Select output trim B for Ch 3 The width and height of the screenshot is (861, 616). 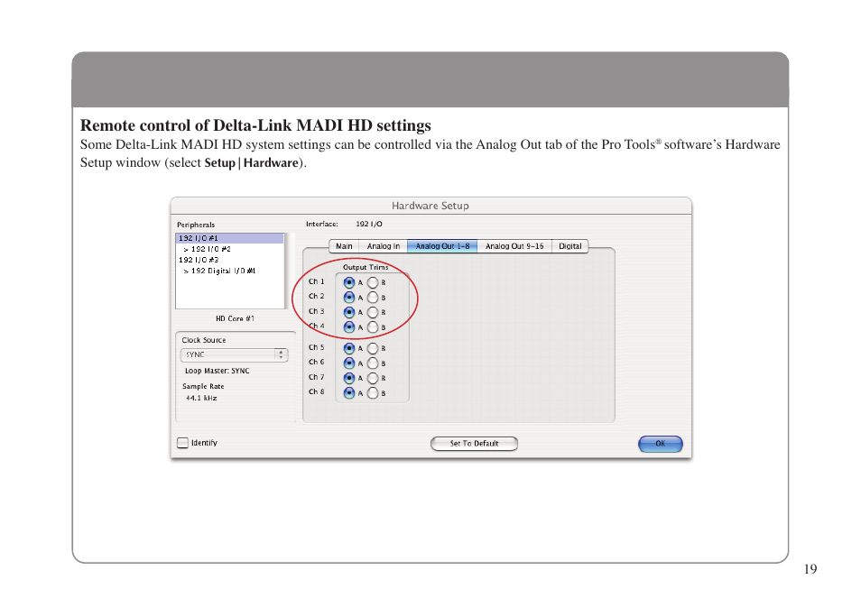point(373,312)
